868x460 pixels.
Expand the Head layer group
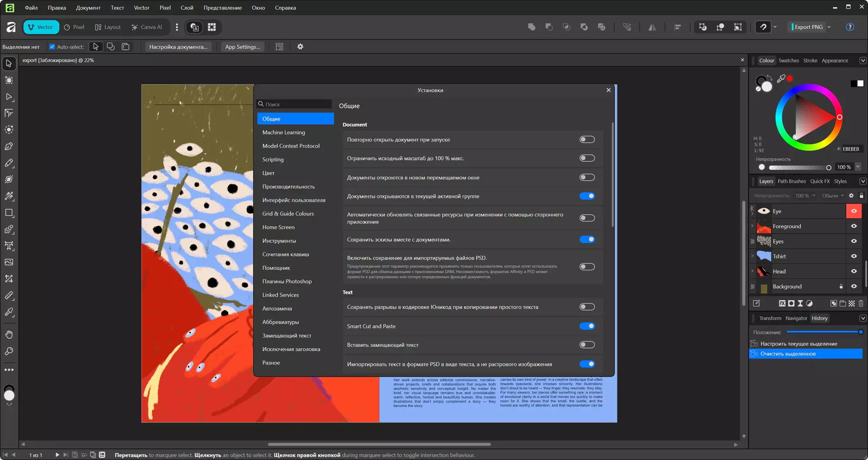[752, 271]
